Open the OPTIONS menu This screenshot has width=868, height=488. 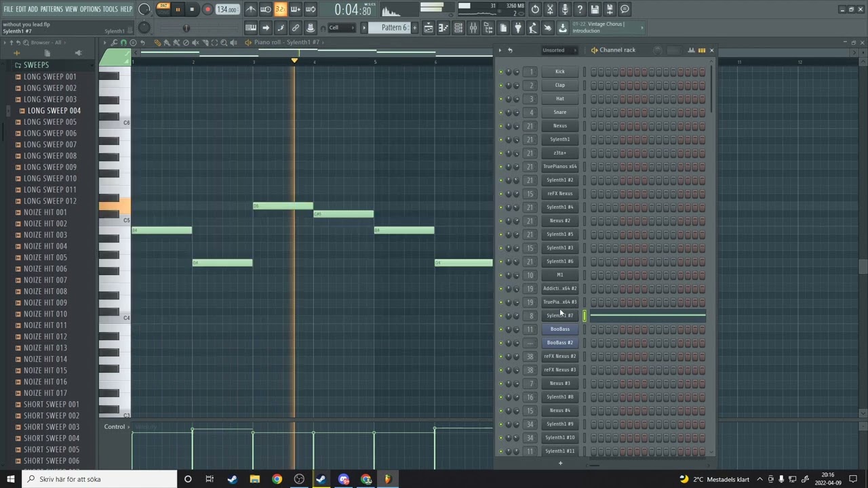(x=90, y=9)
